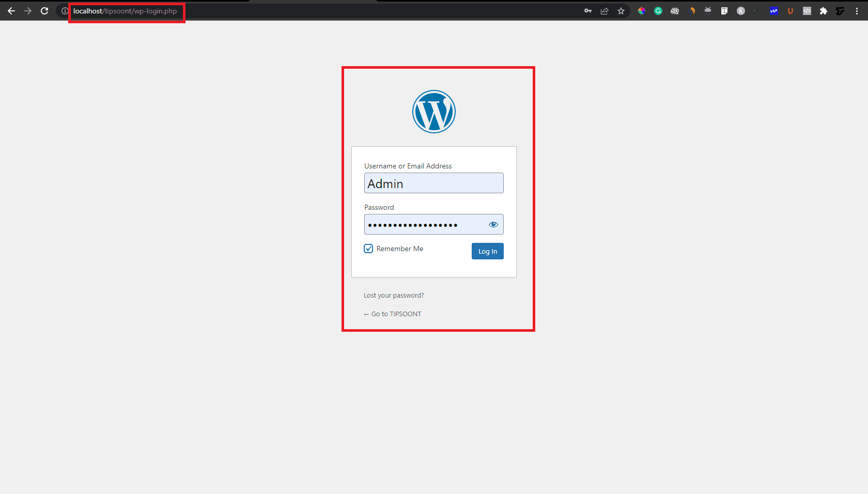
Task: Show the password with the eye icon
Action: coord(493,224)
